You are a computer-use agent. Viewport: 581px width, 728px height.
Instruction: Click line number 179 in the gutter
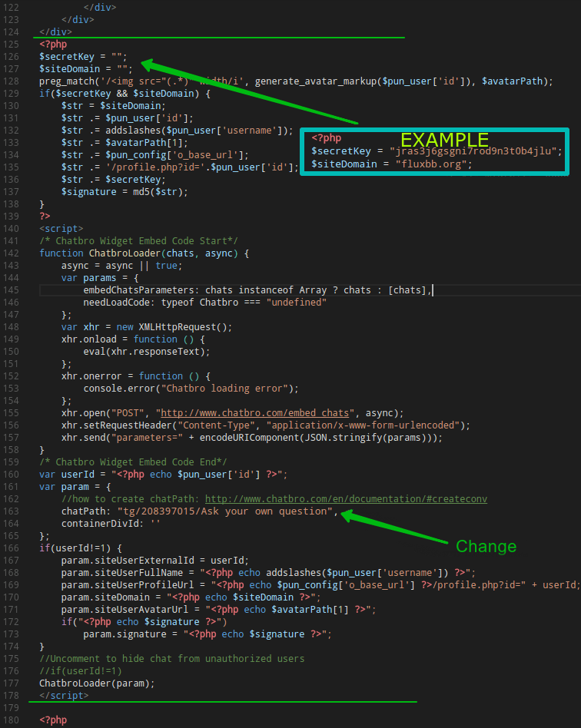click(x=12, y=708)
